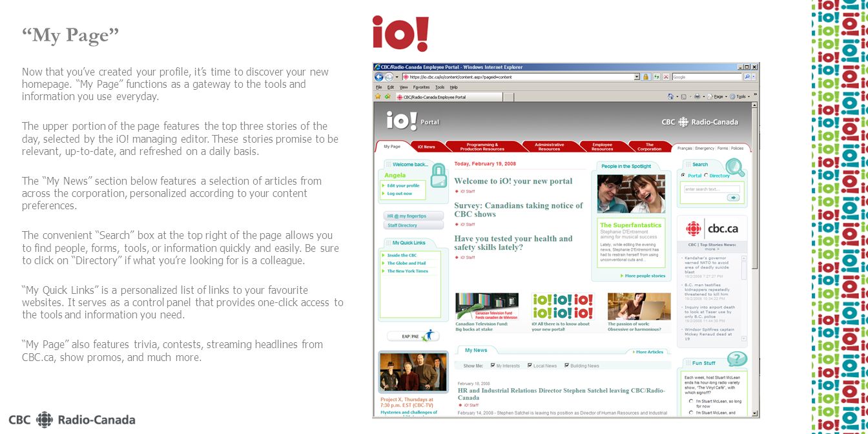Viewport: 868px width, 434px height.
Task: Click the padlock security icon beside address bar
Action: coord(646,77)
